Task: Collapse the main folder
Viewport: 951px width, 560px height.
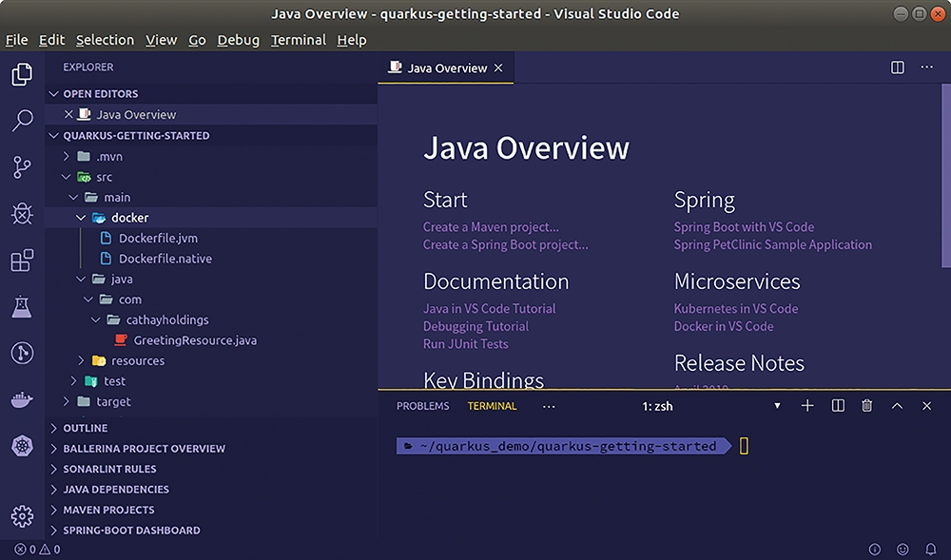Action: [x=73, y=197]
